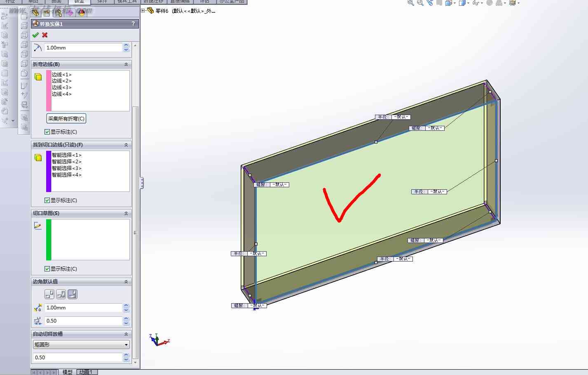Click the zoom to fit icon

(411, 3)
